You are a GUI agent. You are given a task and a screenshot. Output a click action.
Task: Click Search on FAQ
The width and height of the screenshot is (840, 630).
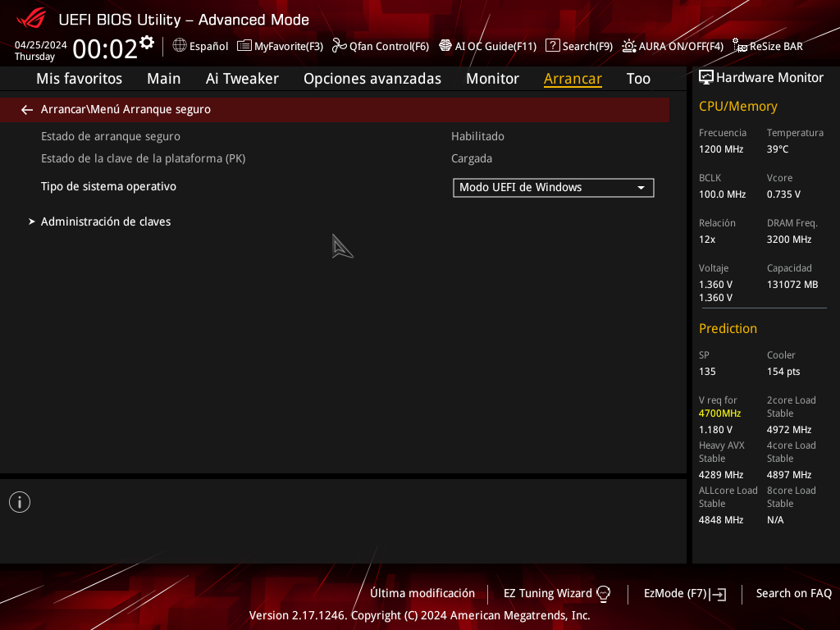tap(793, 593)
